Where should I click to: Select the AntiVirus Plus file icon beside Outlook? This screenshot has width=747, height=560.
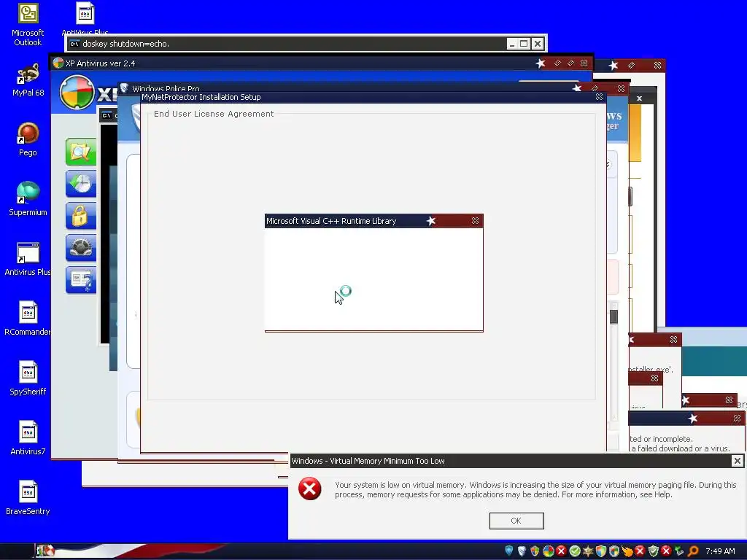(85, 13)
